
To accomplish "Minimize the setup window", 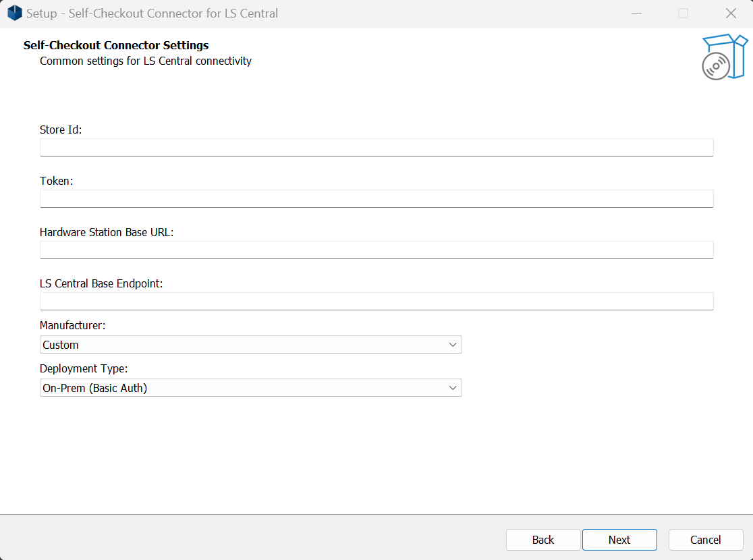I will pyautogui.click(x=636, y=13).
